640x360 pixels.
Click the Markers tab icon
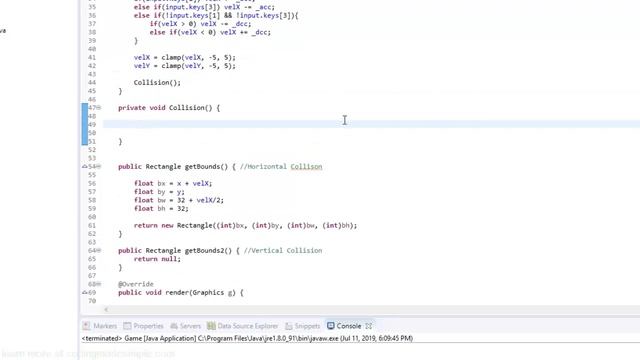tap(86, 326)
